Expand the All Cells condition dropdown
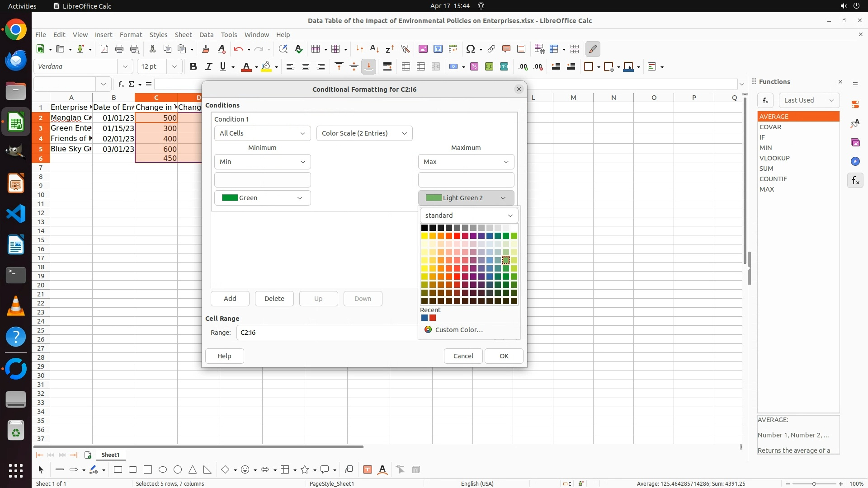 pos(262,133)
